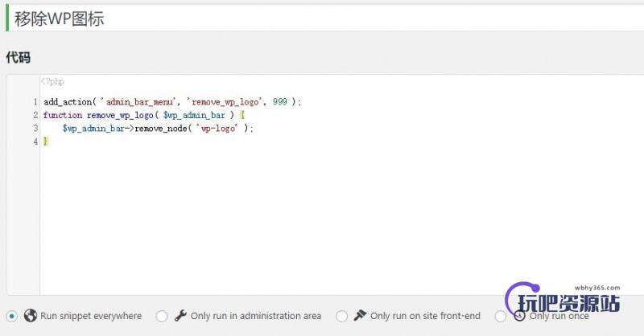
Task: Click code line 1 with add_action call
Action: tap(172, 102)
